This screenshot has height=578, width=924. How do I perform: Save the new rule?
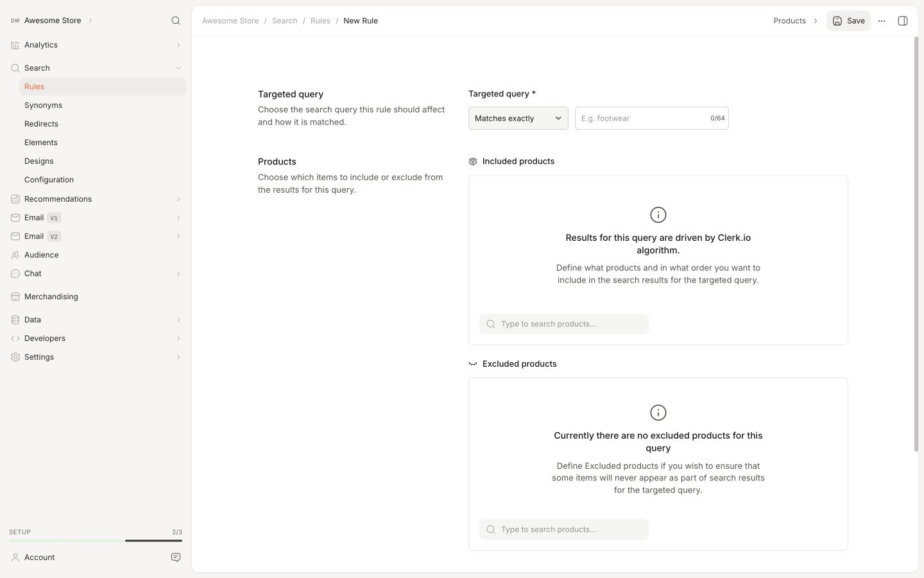(848, 21)
